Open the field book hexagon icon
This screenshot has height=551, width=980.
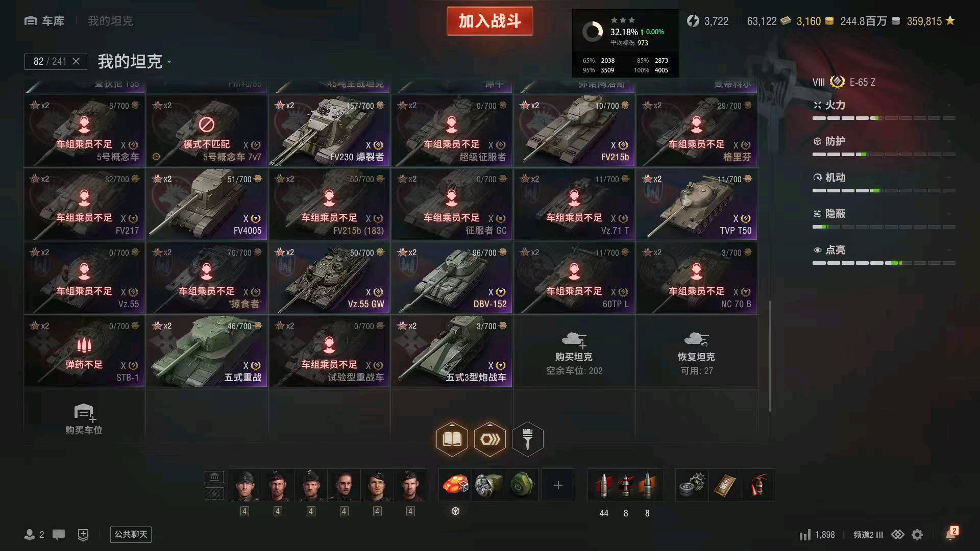pyautogui.click(x=452, y=439)
